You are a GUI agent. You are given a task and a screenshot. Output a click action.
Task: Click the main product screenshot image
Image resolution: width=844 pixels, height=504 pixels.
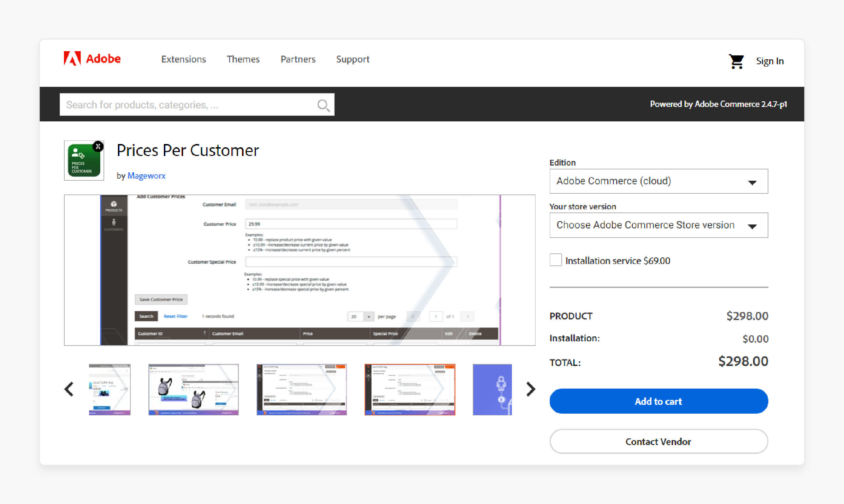click(x=300, y=270)
